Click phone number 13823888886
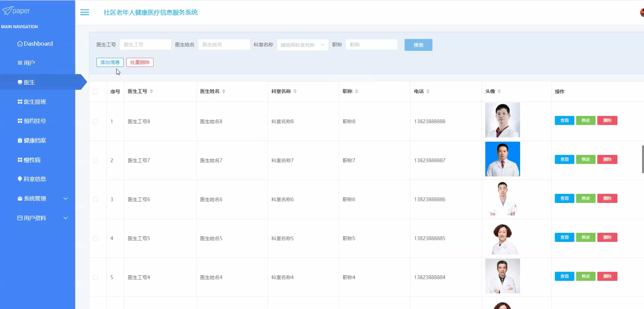The image size is (644, 309). (430, 199)
